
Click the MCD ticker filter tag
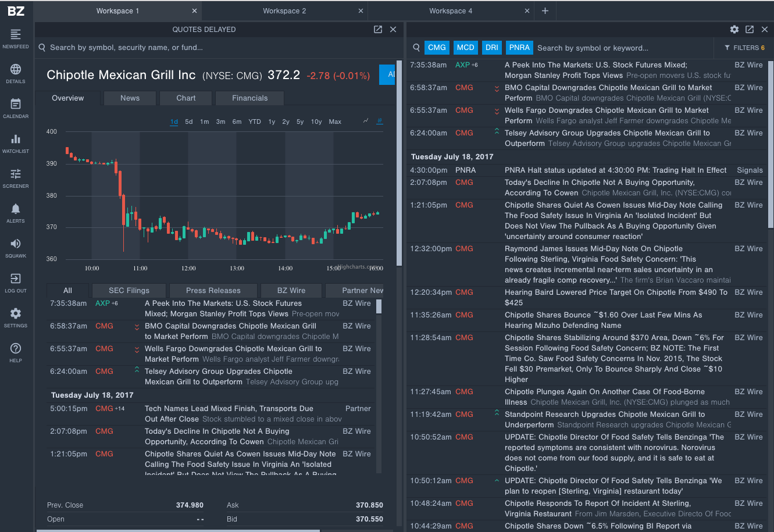(465, 48)
